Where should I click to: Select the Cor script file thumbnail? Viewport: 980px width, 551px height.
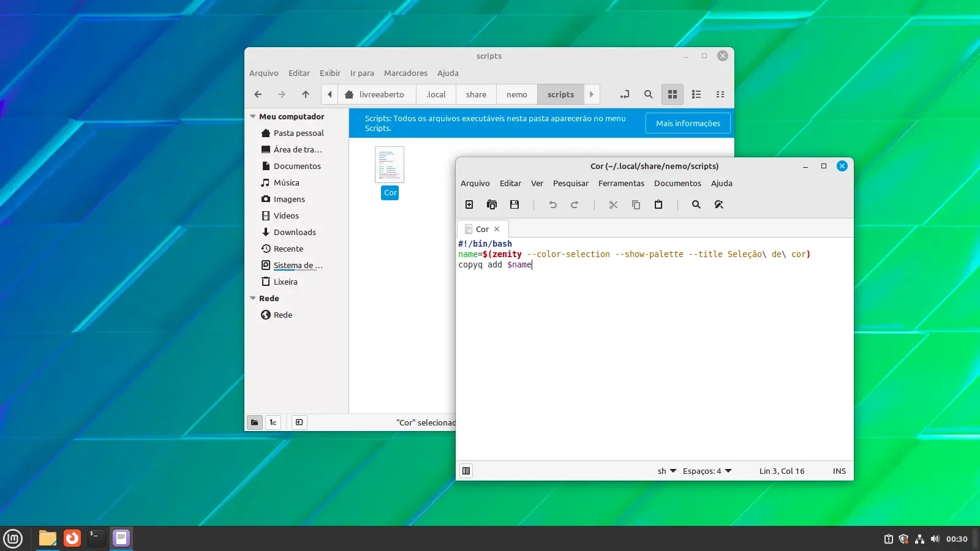tap(390, 165)
